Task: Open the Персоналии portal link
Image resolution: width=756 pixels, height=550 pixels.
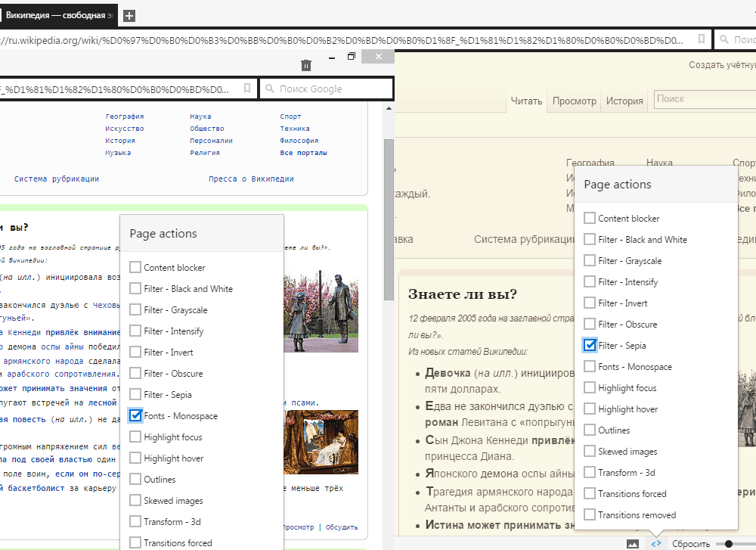Action: pyautogui.click(x=211, y=141)
